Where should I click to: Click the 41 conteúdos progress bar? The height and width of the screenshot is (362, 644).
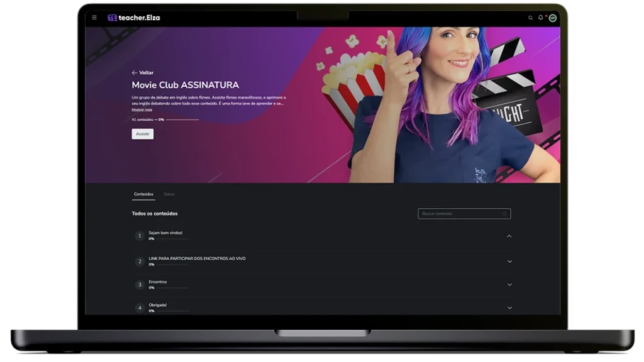182,119
